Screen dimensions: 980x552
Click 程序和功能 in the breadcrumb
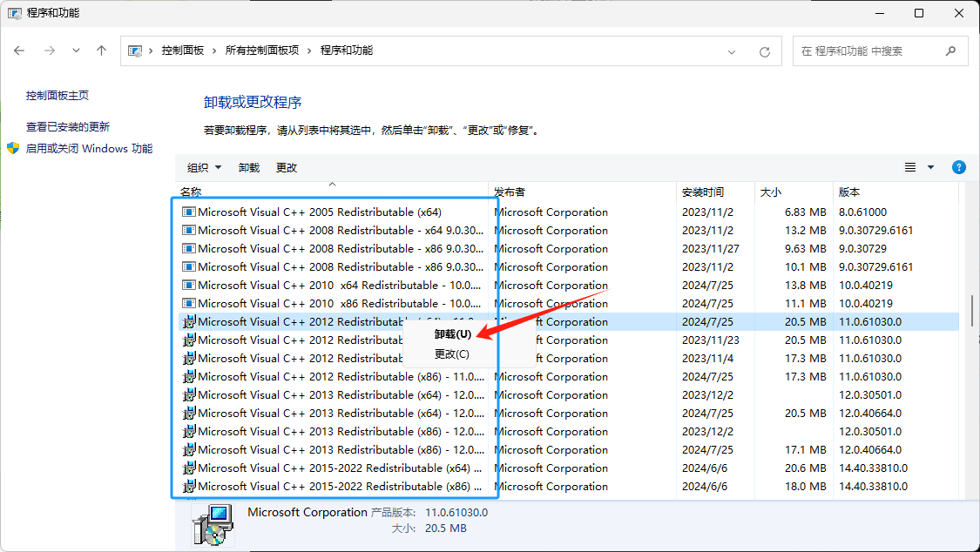pyautogui.click(x=346, y=50)
